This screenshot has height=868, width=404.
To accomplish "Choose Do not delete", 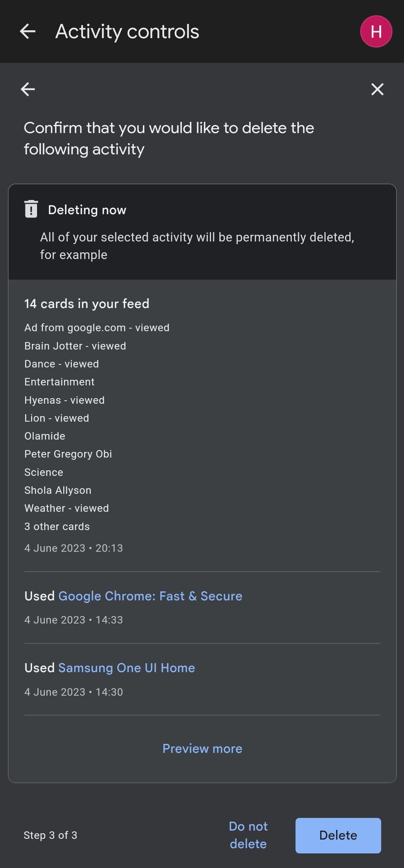I will point(248,835).
